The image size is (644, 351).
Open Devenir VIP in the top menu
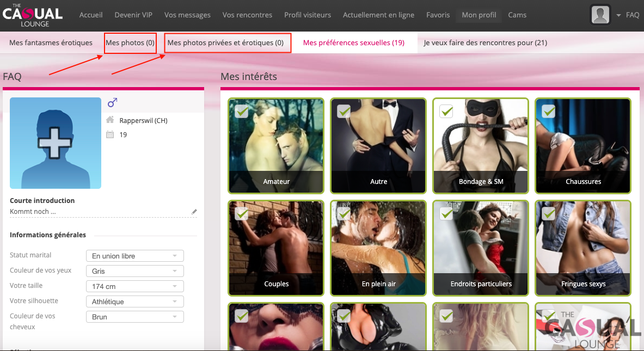(x=133, y=15)
